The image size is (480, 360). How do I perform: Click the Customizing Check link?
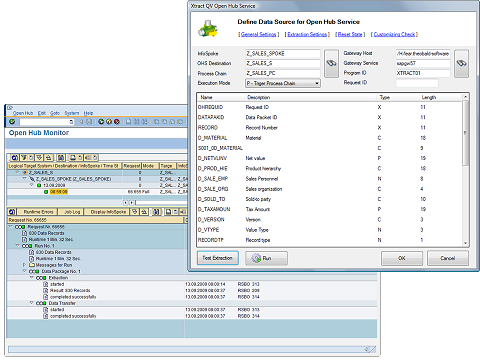(x=394, y=34)
